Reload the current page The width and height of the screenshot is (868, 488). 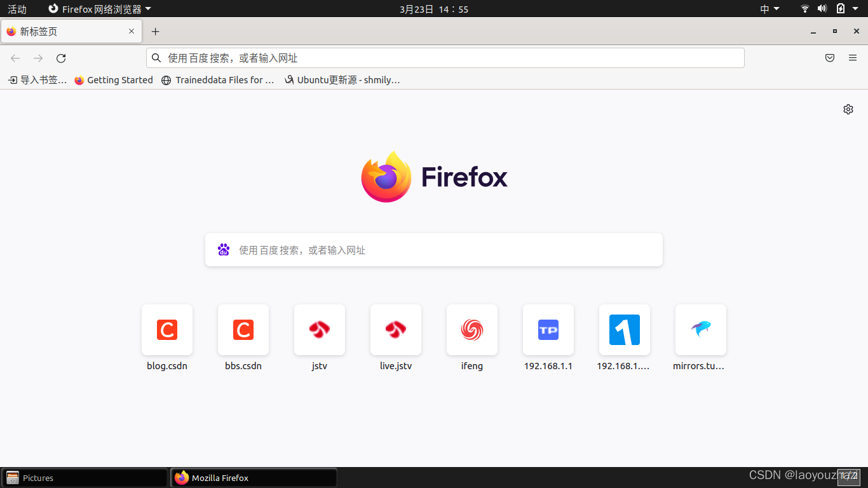pos(61,58)
